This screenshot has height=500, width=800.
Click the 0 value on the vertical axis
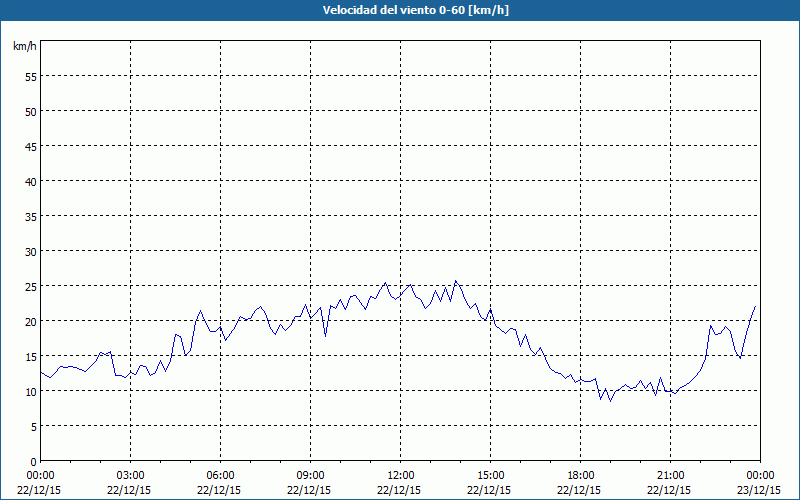tap(34, 462)
